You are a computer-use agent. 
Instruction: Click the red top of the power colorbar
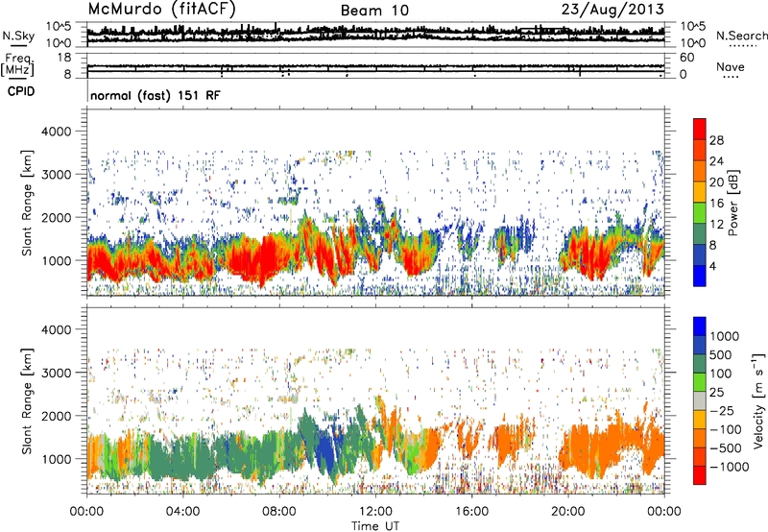coord(700,129)
